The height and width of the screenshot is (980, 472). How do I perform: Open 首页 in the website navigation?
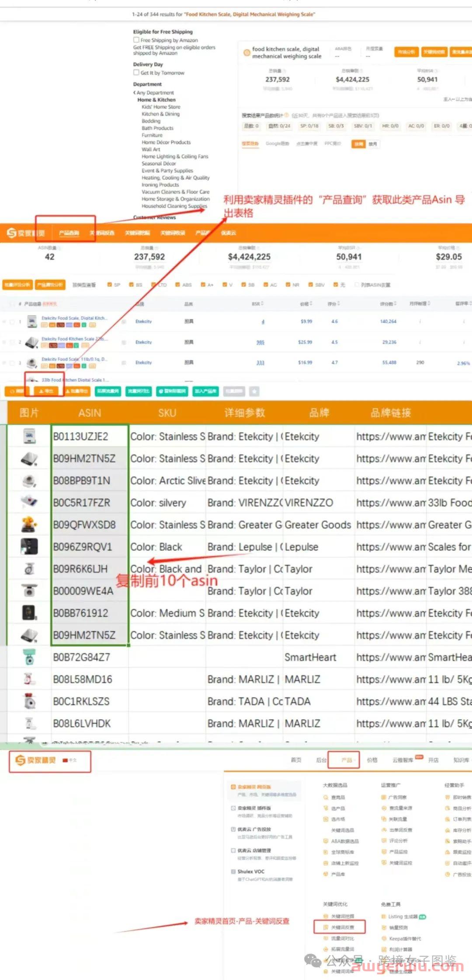(296, 760)
